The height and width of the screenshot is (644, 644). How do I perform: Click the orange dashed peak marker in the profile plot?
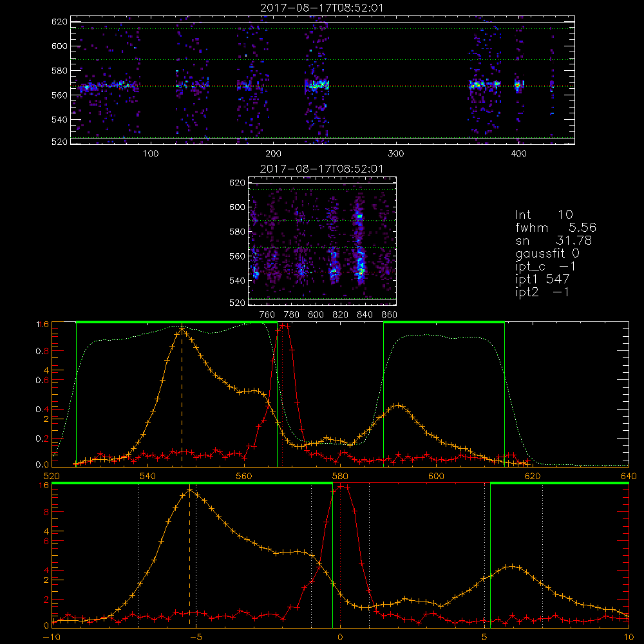point(182,396)
